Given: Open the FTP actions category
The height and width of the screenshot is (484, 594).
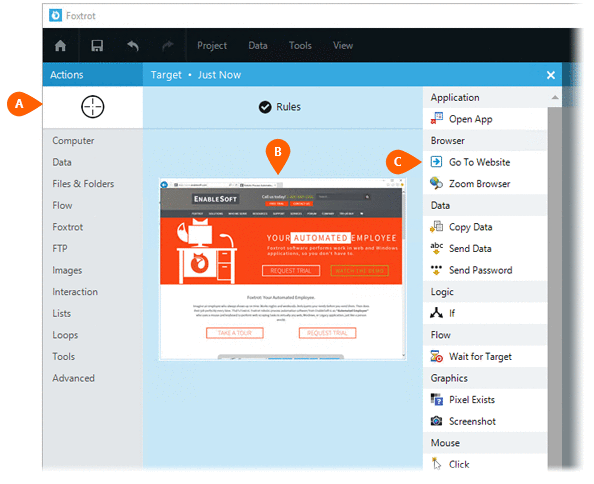Looking at the screenshot, I should 60,248.
